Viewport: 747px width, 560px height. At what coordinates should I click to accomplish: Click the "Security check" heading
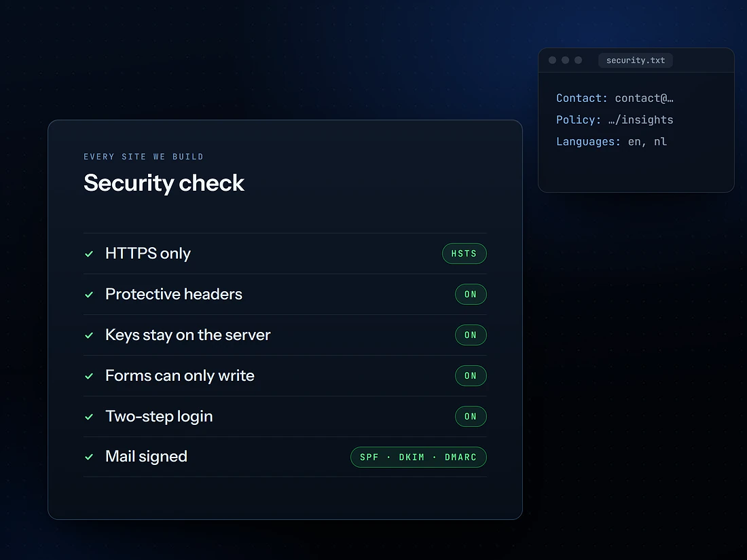164,183
